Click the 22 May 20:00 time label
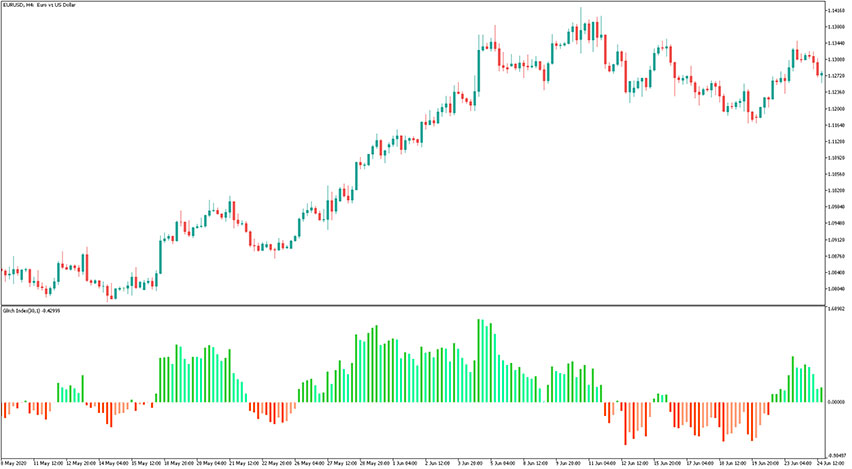 click(277, 464)
